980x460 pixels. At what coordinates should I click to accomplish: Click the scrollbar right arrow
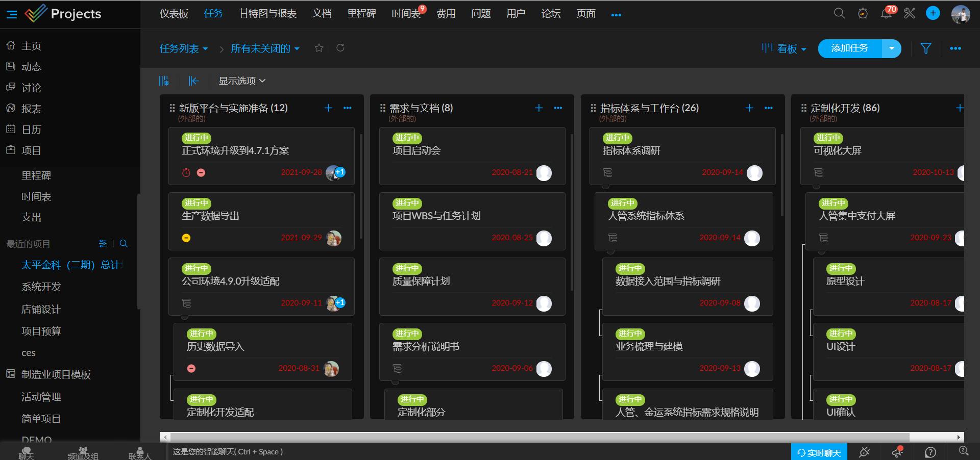(x=960, y=437)
